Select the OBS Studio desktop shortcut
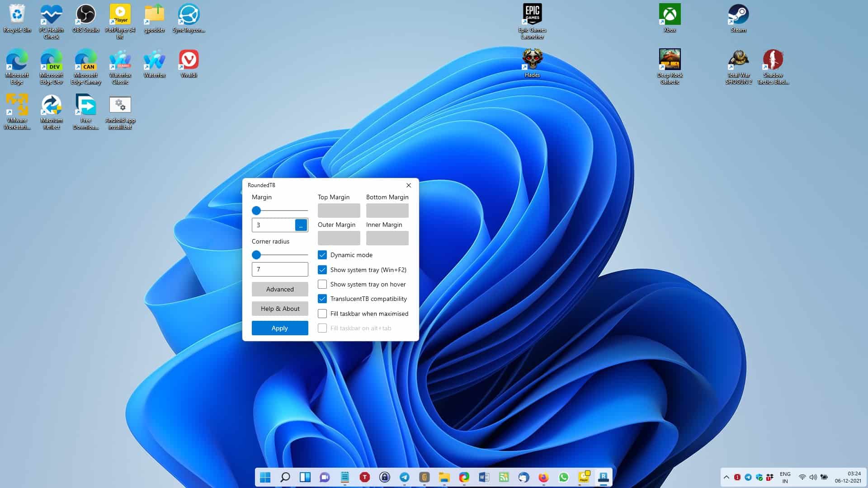The height and width of the screenshot is (488, 868). point(86,19)
